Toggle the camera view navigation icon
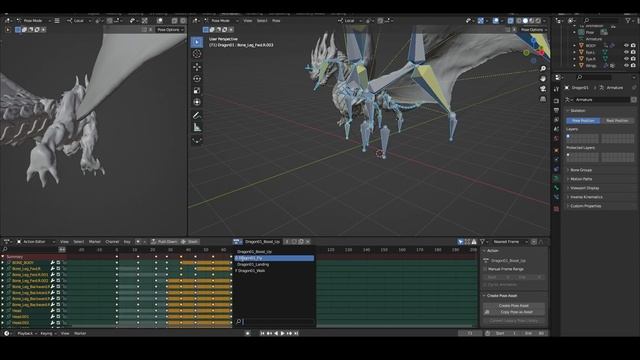The image size is (640, 360). pos(543,89)
